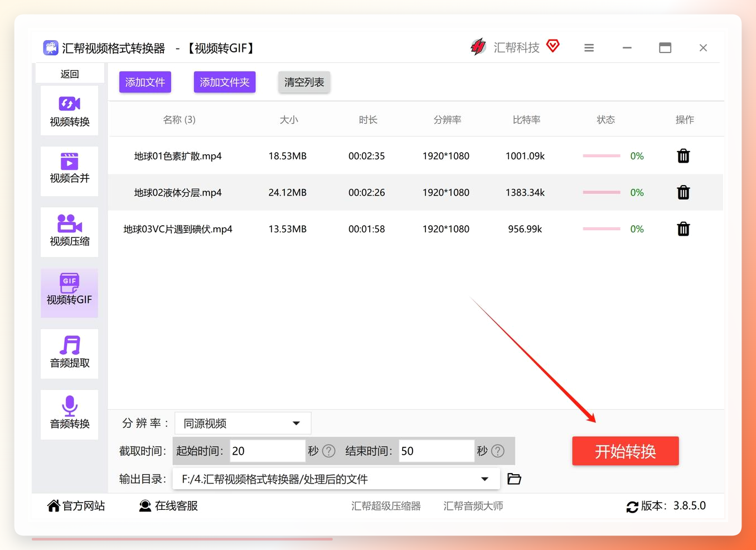Click the 状态 column header

pyautogui.click(x=605, y=120)
